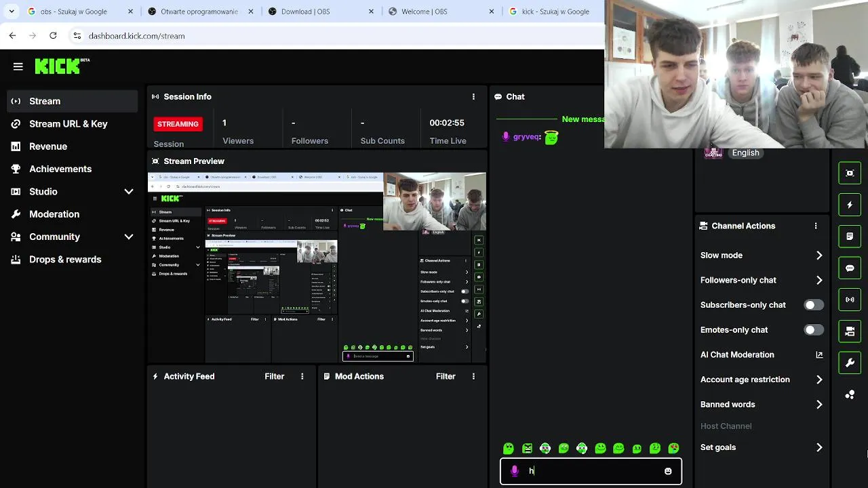Click the English language tag

pyautogui.click(x=745, y=153)
